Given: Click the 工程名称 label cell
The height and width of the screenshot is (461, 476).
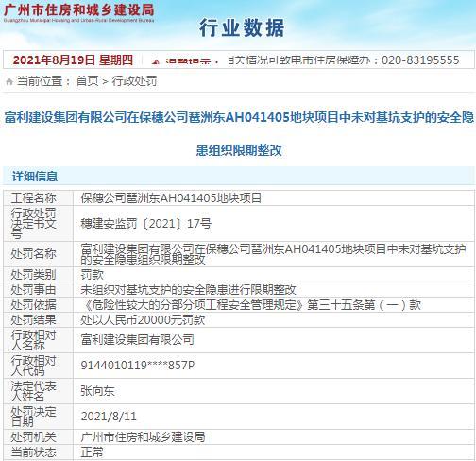Looking at the screenshot, I should pyautogui.click(x=38, y=198).
